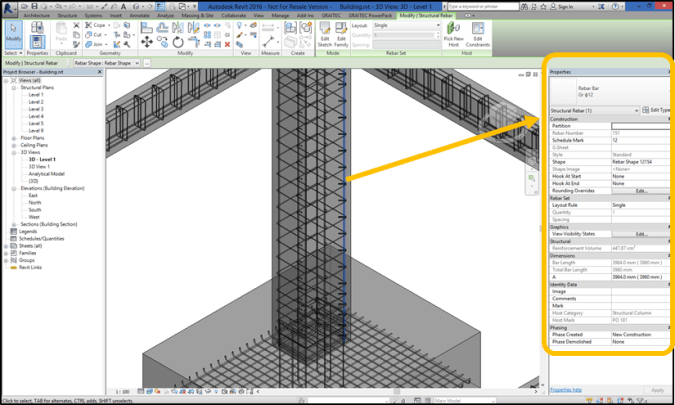Click Edit button for View Visibility States
Image resolution: width=675 pixels, height=405 pixels.
coord(641,234)
